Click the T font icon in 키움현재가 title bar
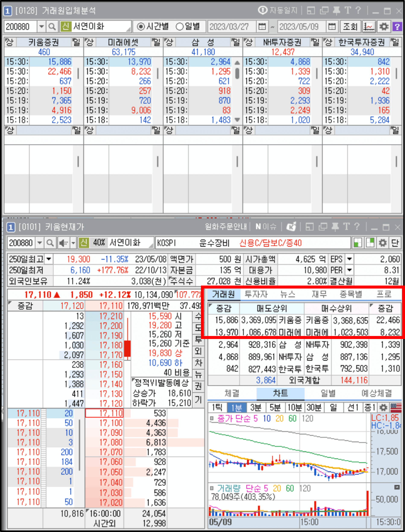This screenshot has width=405, height=532. click(x=347, y=227)
